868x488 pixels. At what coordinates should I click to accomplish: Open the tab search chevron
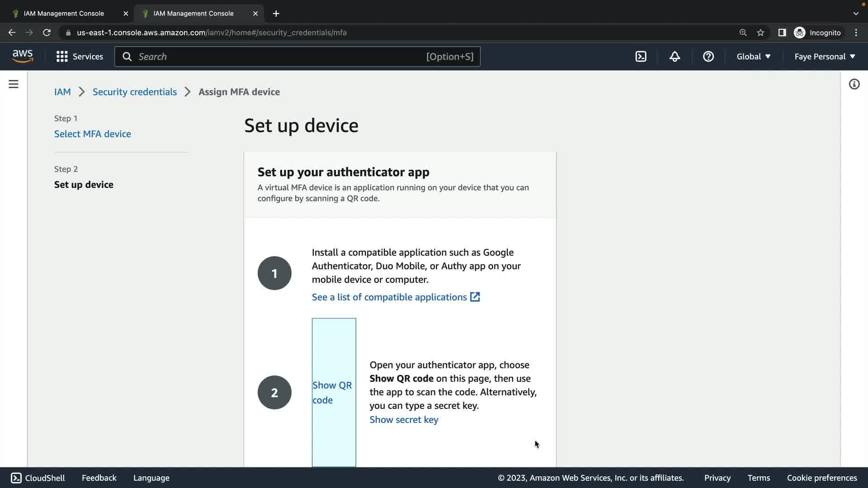(x=855, y=14)
